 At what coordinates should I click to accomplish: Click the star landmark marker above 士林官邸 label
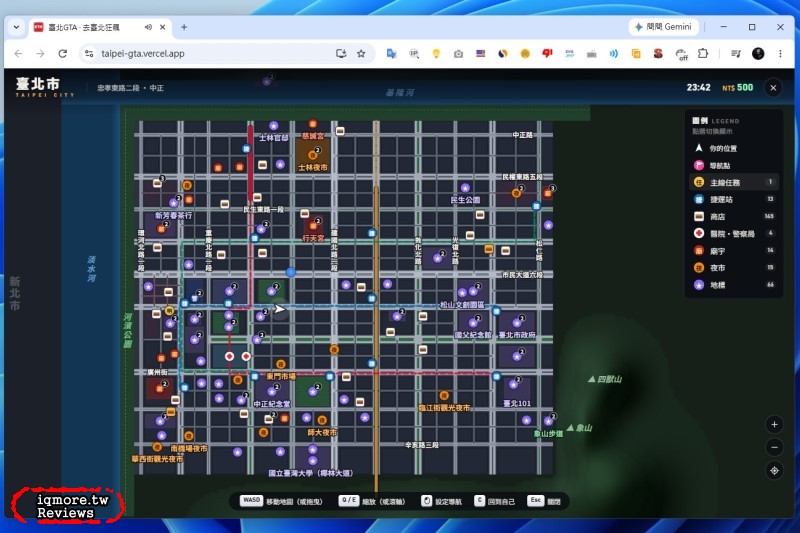pyautogui.click(x=273, y=125)
